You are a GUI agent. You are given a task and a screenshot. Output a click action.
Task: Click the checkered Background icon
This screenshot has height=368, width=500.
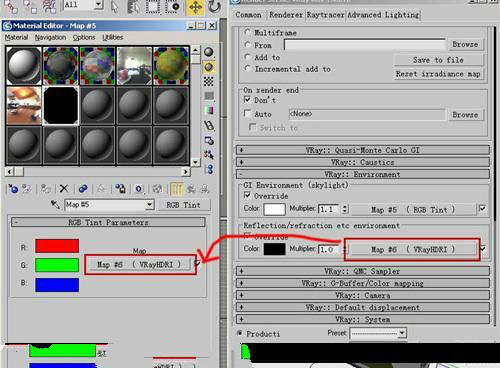coord(209,81)
